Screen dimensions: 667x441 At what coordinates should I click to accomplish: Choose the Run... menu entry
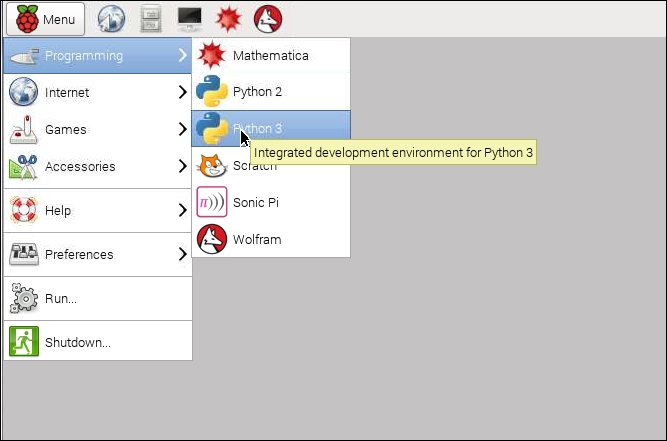(98, 299)
